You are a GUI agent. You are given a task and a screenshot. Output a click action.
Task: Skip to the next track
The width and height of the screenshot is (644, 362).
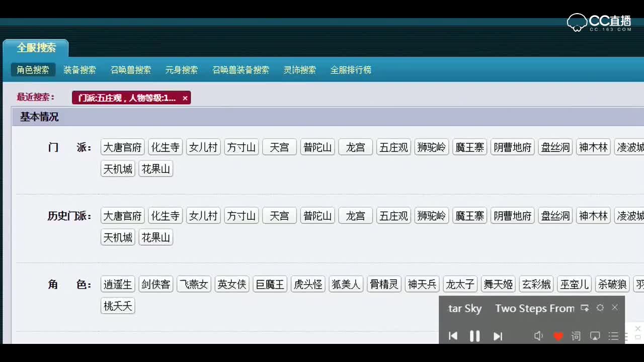(498, 336)
